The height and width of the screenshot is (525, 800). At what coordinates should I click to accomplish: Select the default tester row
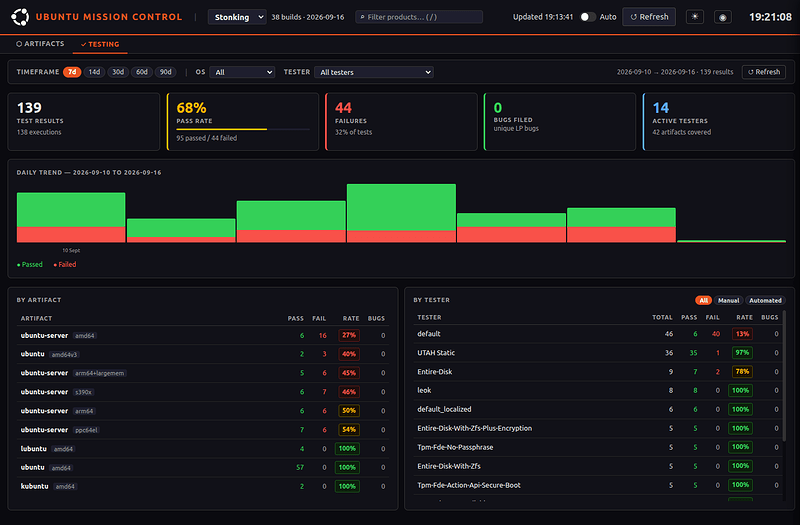597,334
